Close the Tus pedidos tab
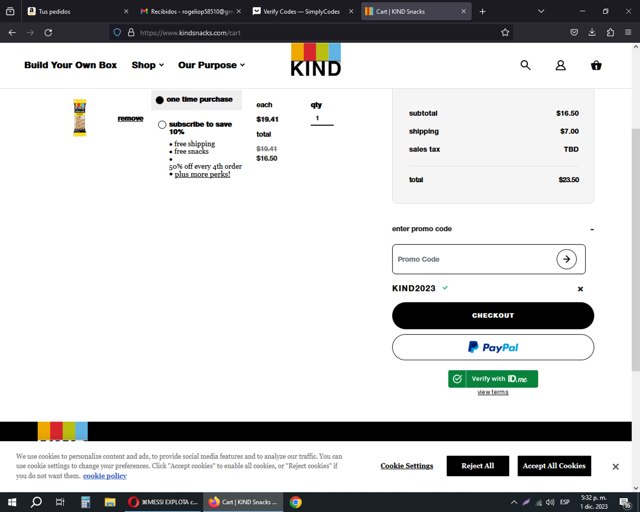 pos(126,11)
